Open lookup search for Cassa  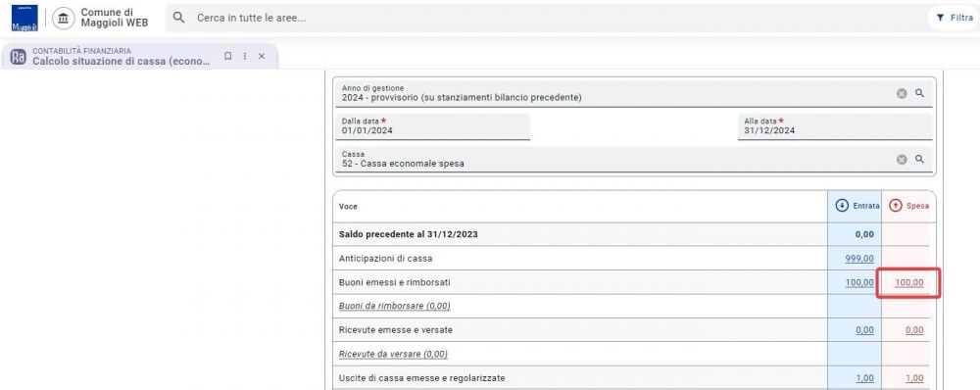[919, 159]
